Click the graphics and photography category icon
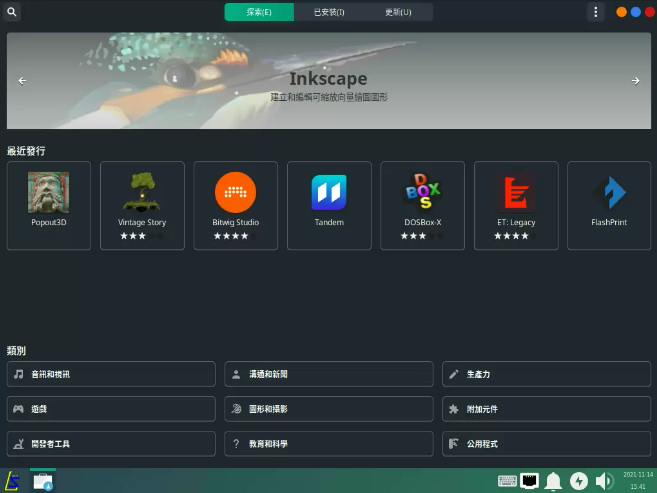The image size is (657, 493). [236, 409]
